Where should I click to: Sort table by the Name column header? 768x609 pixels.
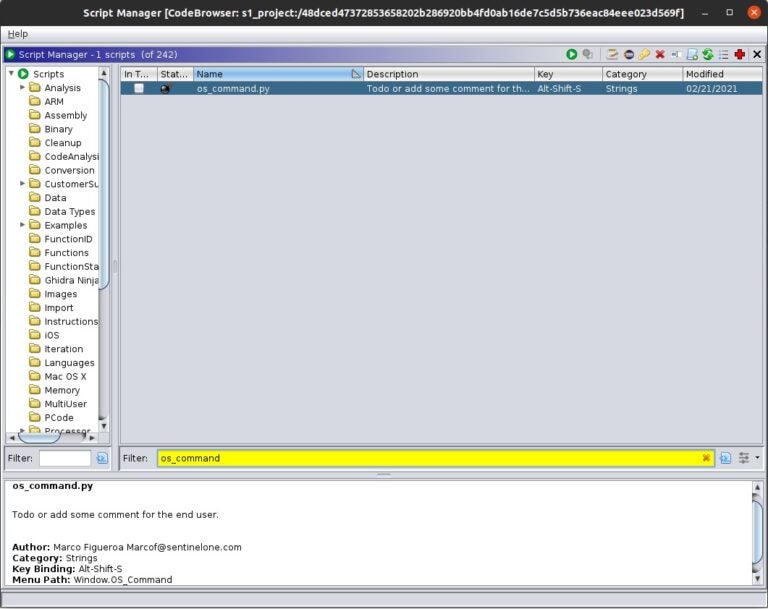point(270,74)
